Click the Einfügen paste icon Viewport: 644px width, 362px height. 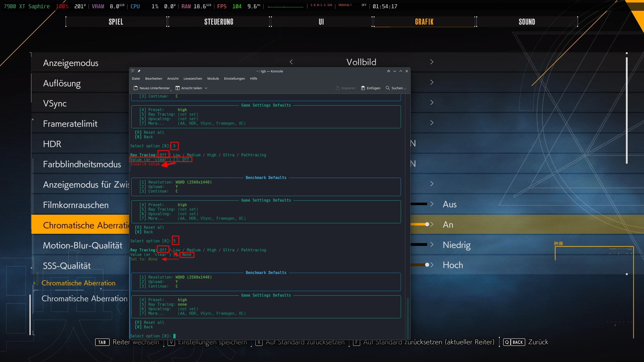tap(363, 88)
